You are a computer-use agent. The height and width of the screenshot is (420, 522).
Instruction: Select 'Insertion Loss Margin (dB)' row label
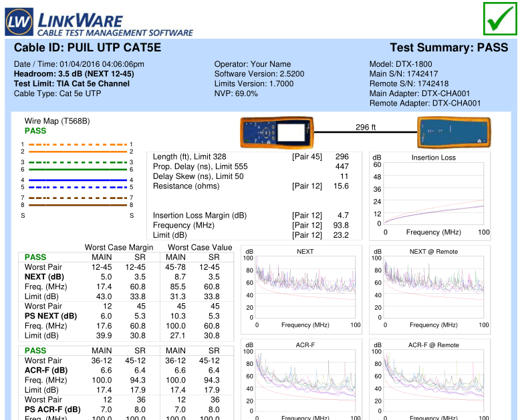click(200, 216)
